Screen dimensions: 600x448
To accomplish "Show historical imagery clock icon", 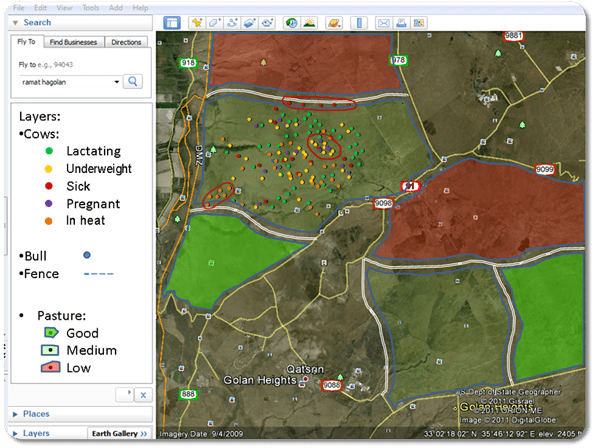I will (x=291, y=22).
